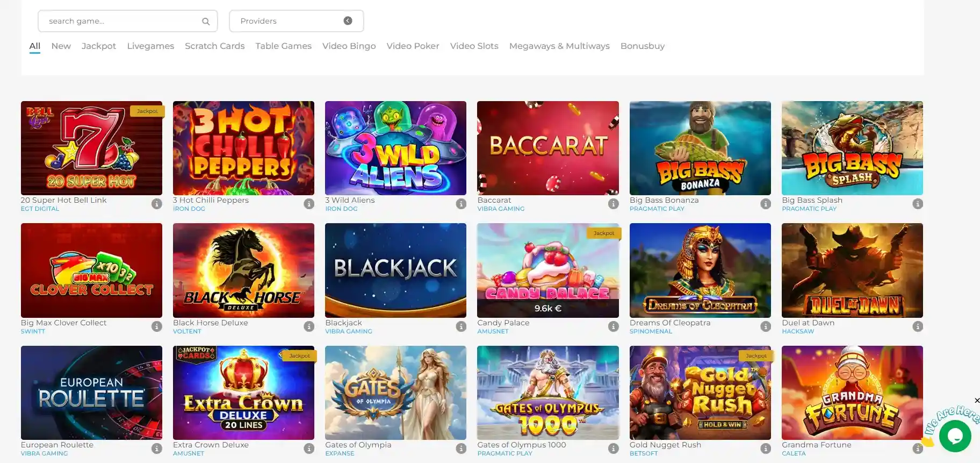The height and width of the screenshot is (463, 980).
Task: Open Baccarat info icon
Action: (614, 204)
